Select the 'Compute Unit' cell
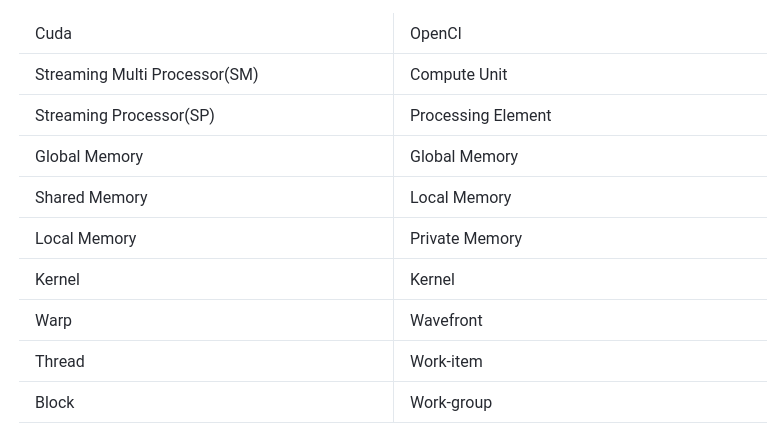 coord(580,74)
